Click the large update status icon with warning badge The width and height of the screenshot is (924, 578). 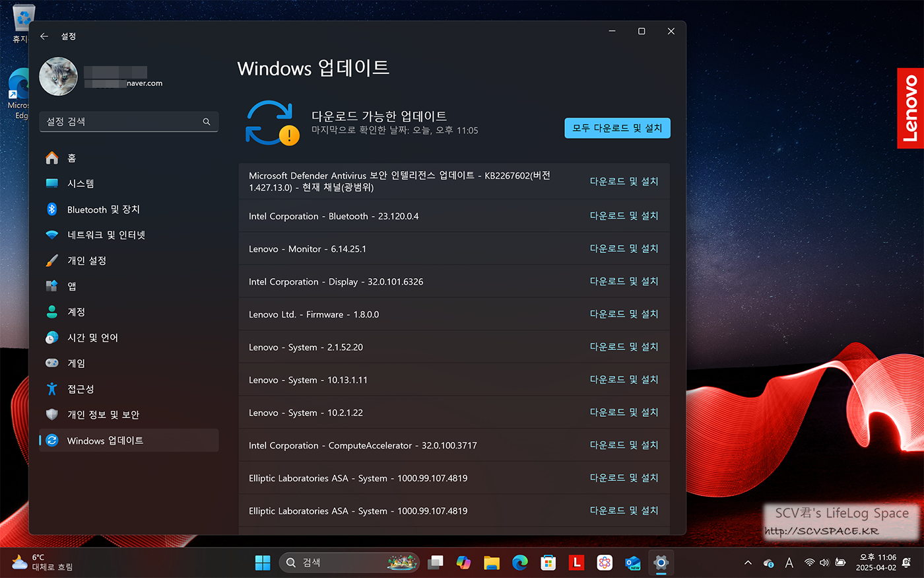pyautogui.click(x=272, y=123)
